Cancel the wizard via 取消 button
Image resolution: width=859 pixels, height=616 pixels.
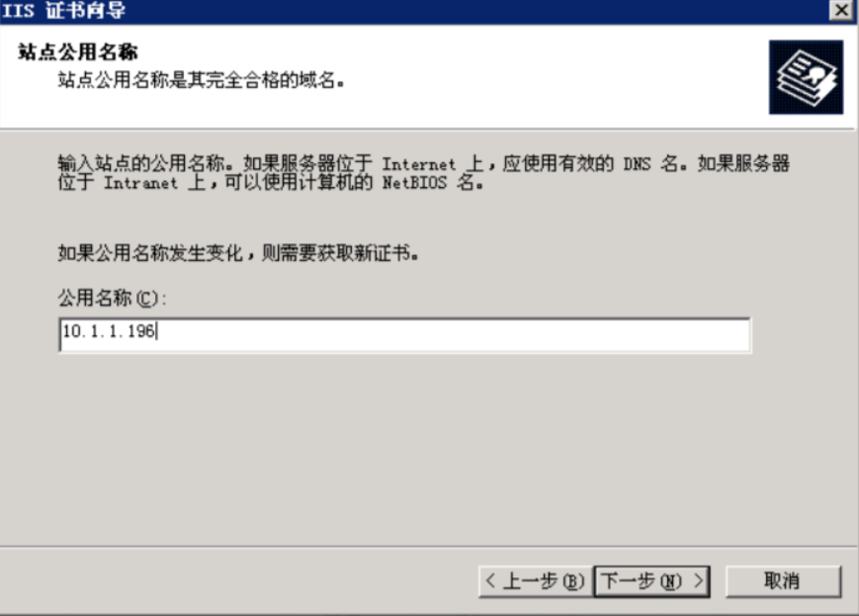click(783, 581)
